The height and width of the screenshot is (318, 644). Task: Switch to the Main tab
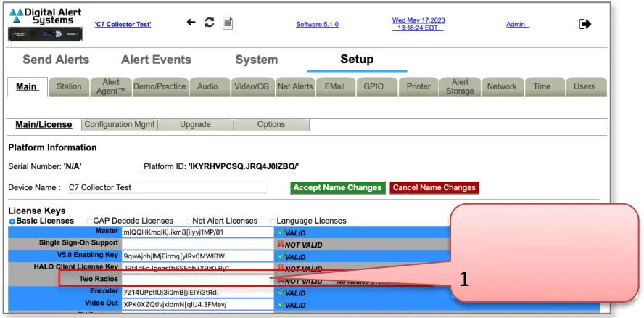coord(28,87)
